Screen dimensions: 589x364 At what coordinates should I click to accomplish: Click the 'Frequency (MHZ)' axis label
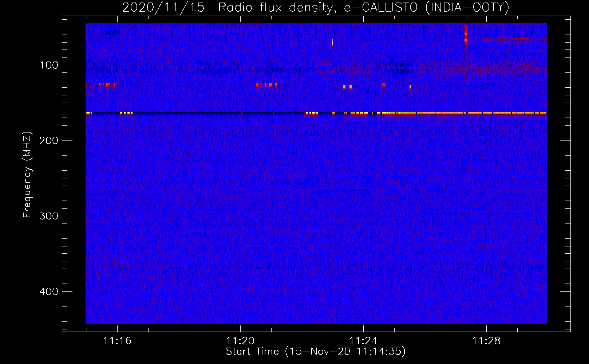(27, 175)
